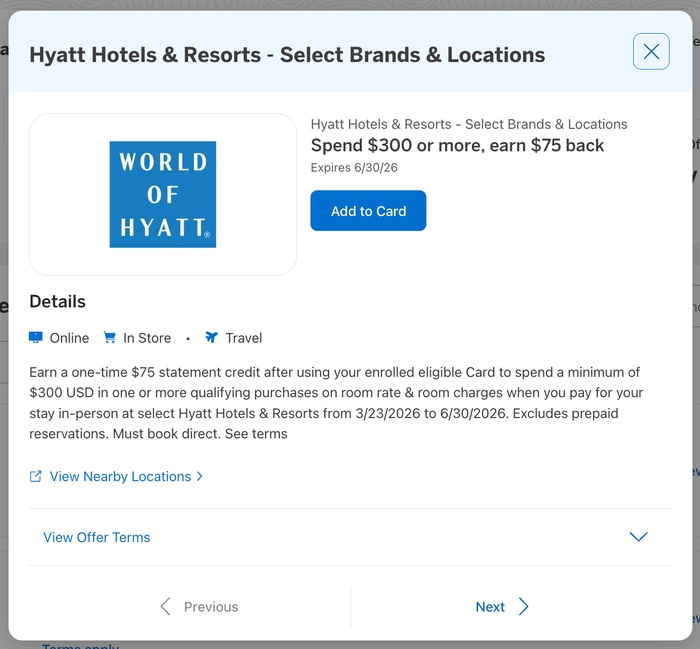Click the Details heading
This screenshot has height=649, width=700.
click(x=57, y=302)
